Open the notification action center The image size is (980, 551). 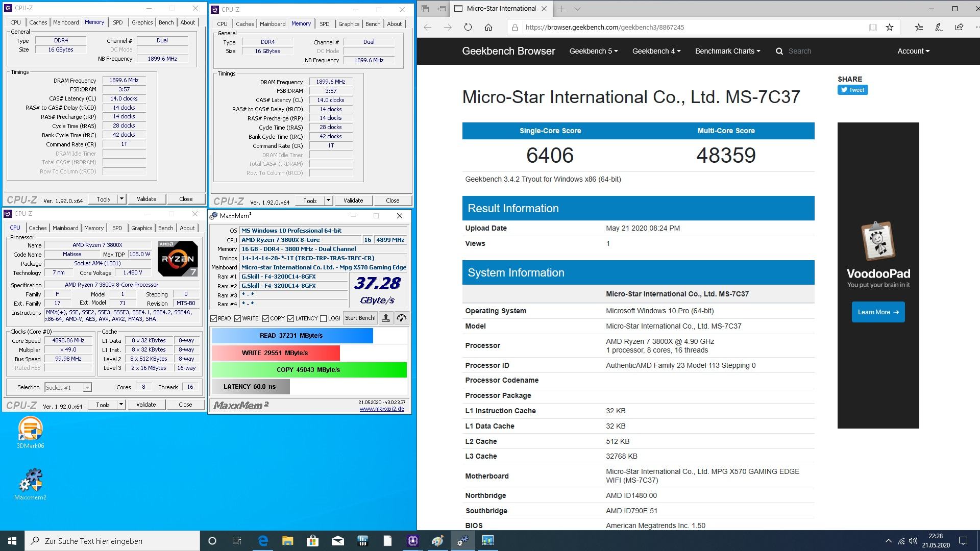point(963,541)
